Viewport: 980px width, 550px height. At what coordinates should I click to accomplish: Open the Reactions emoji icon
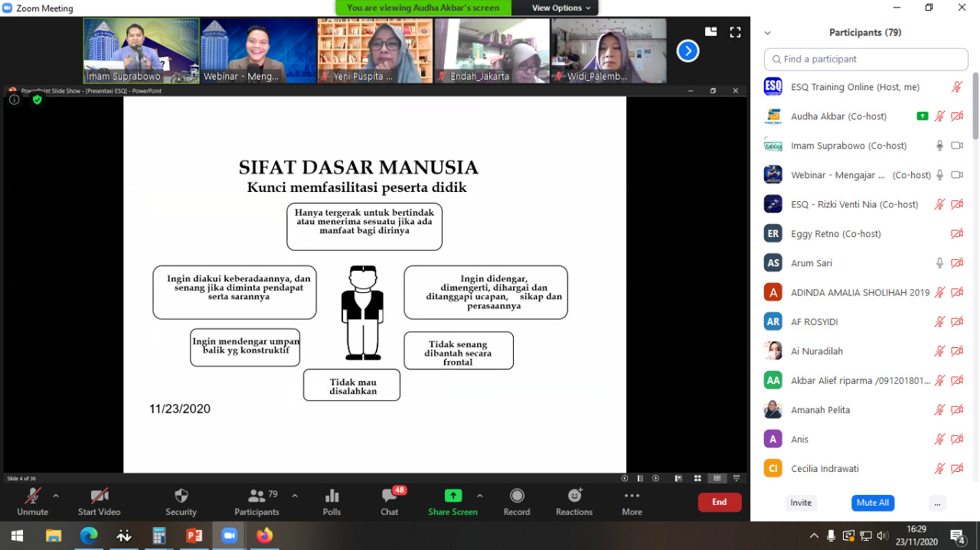click(574, 496)
